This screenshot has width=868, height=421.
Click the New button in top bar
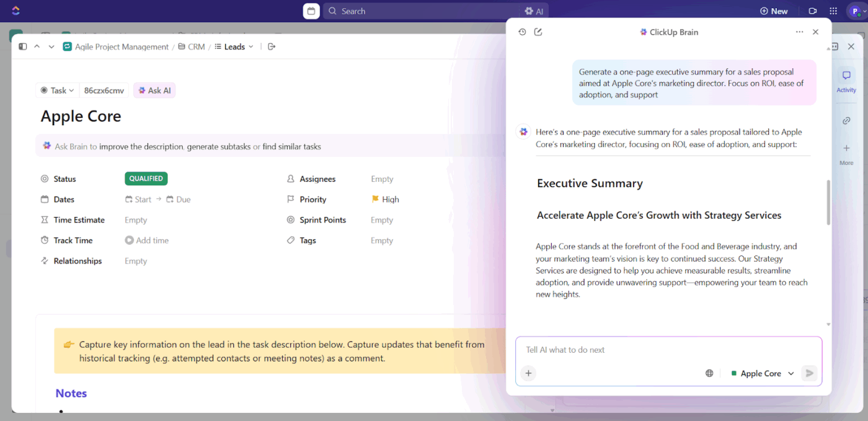[x=774, y=11]
